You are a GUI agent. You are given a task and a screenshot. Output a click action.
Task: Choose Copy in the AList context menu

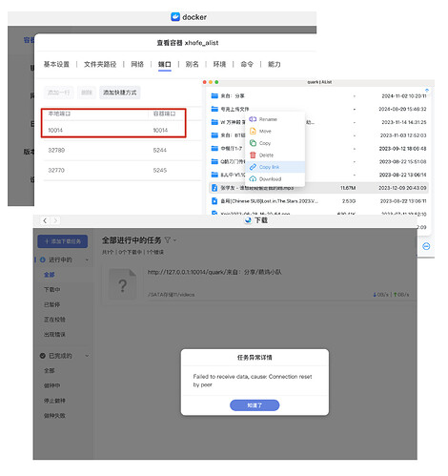click(x=275, y=143)
